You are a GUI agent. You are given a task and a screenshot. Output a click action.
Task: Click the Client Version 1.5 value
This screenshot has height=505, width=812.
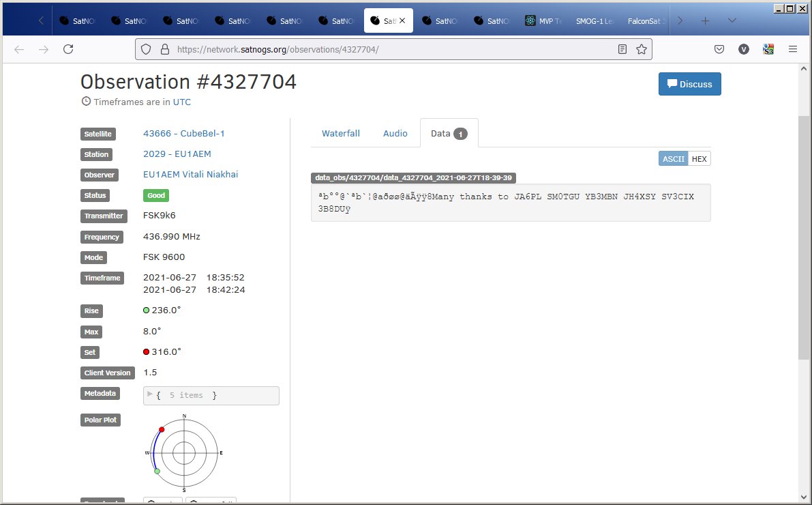(x=150, y=373)
